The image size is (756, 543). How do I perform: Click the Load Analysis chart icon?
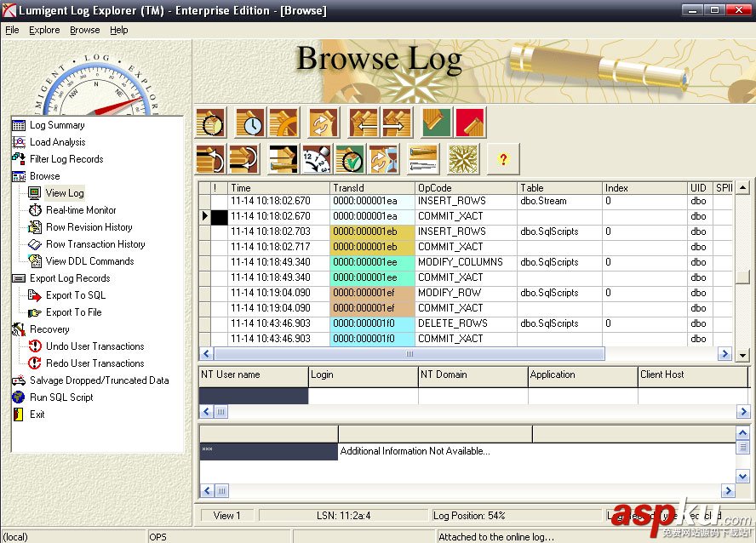click(x=19, y=142)
